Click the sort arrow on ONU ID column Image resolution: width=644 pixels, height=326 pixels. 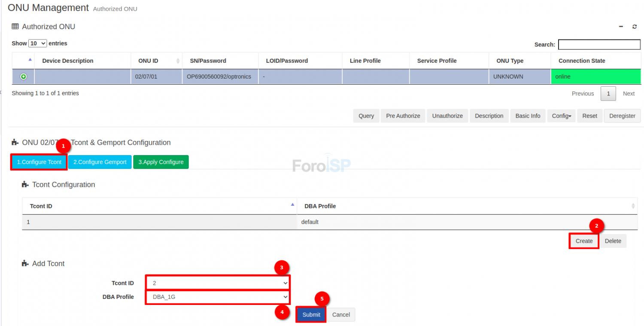click(x=178, y=61)
